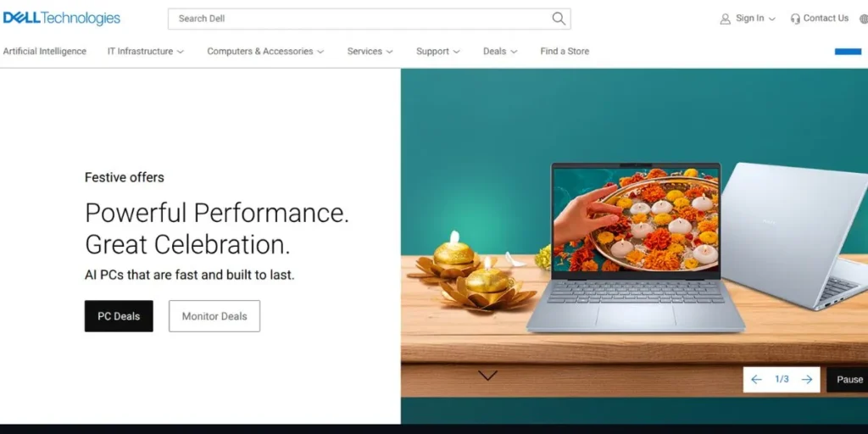Click the down chevron below banner
The height and width of the screenshot is (434, 868).
point(487,376)
